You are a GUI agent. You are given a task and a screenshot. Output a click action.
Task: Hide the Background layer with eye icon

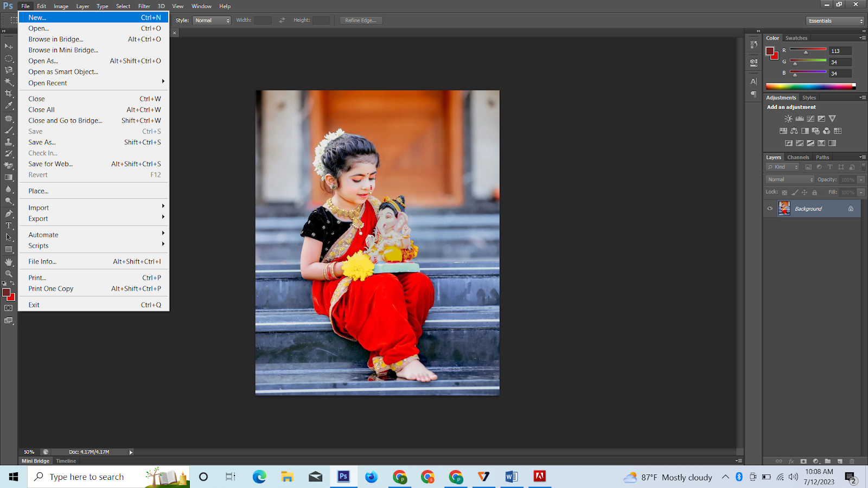pos(770,209)
